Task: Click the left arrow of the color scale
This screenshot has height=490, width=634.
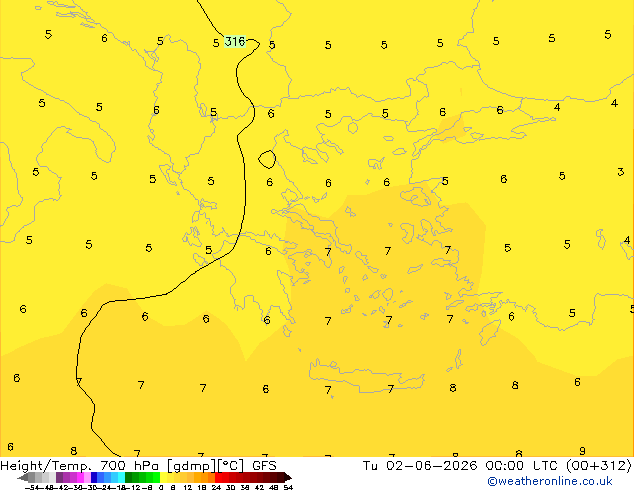Action: (x=23, y=477)
